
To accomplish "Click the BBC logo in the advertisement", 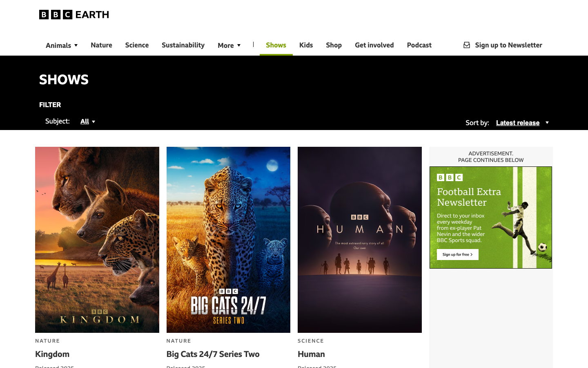I will coord(450,177).
